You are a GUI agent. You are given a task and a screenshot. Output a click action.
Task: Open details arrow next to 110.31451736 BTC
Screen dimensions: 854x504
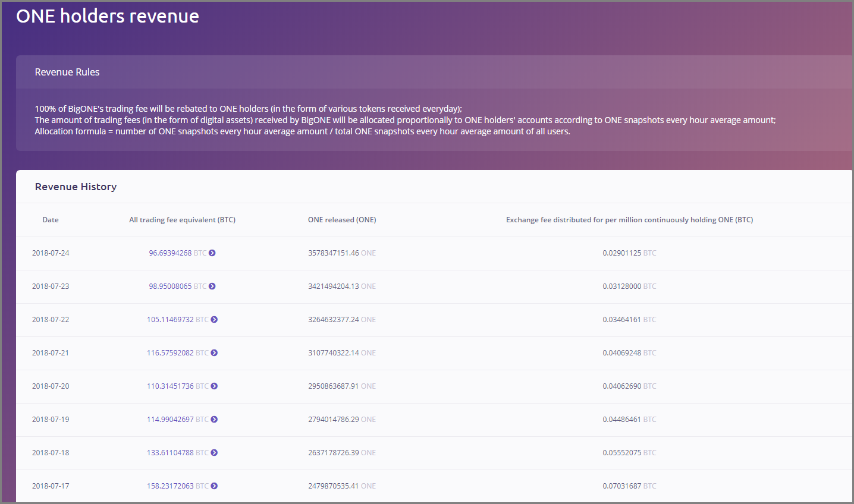coord(214,386)
